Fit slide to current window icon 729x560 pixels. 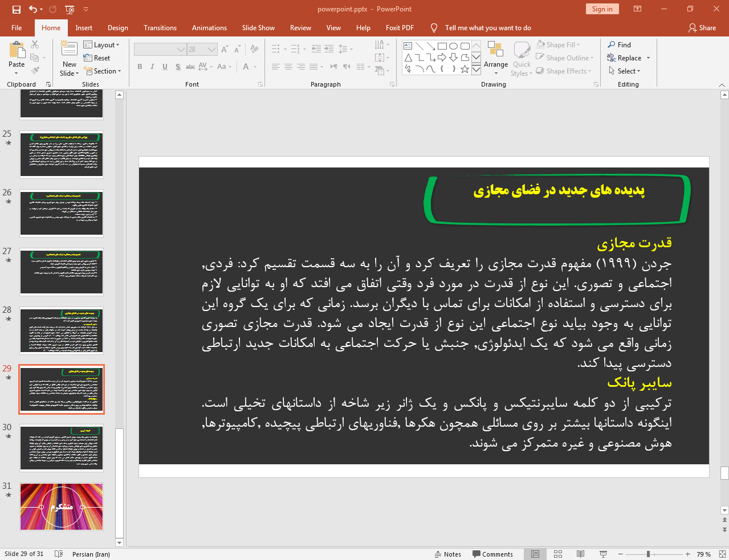pyautogui.click(x=722, y=554)
